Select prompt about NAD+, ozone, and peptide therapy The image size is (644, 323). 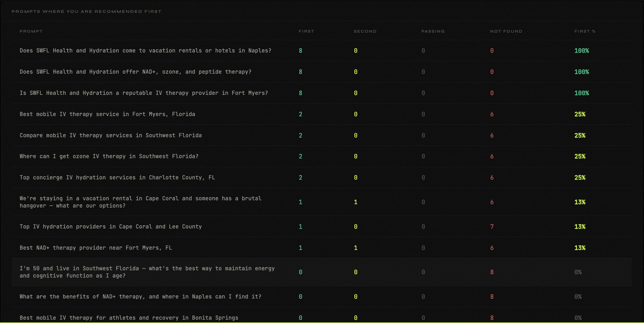point(135,72)
